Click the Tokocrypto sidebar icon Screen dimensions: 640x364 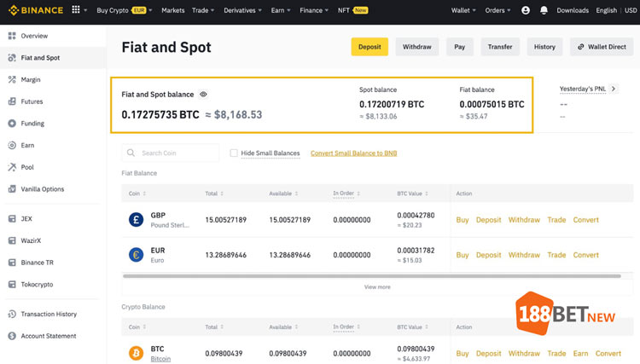[12, 284]
